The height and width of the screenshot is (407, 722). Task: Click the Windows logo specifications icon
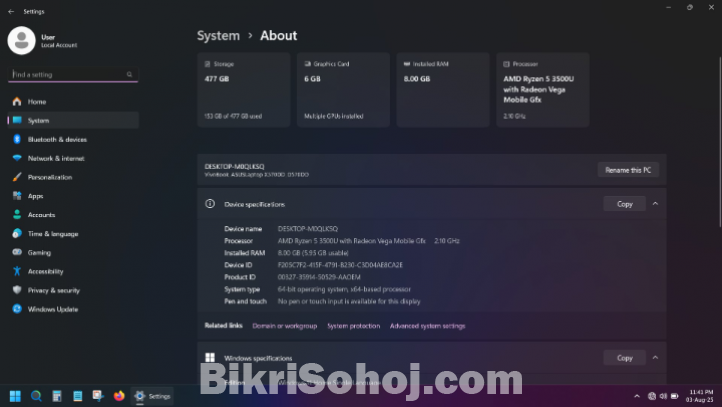click(x=210, y=357)
